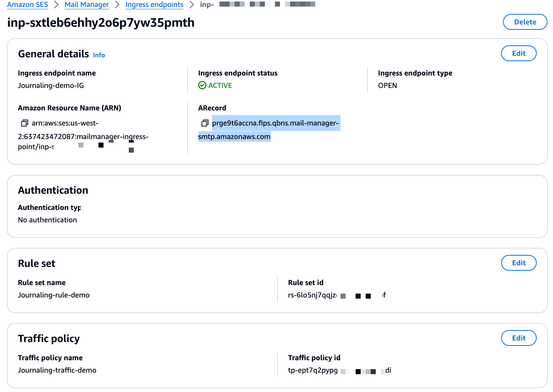Click the copy icon beside prge9t6accna address
This screenshot has width=553, height=392.
pos(205,123)
